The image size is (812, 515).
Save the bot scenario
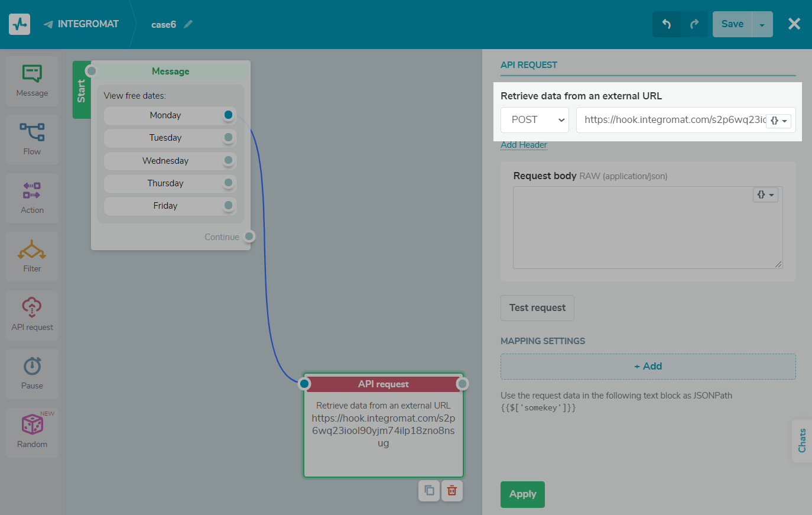click(732, 24)
